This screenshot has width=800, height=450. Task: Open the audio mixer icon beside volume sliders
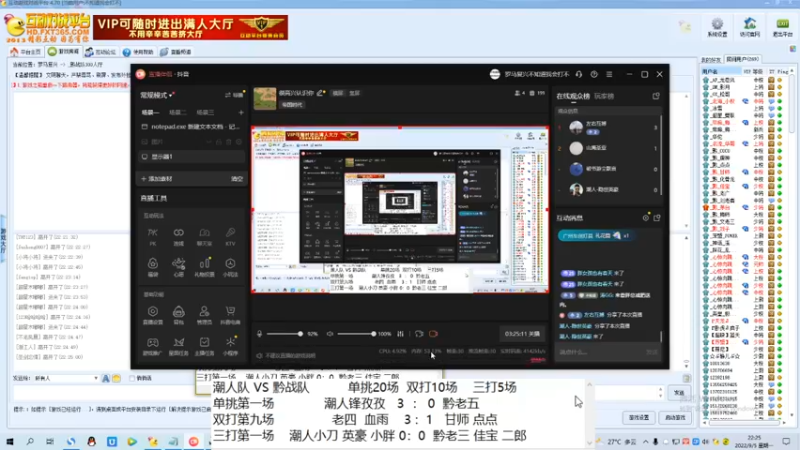tap(401, 334)
